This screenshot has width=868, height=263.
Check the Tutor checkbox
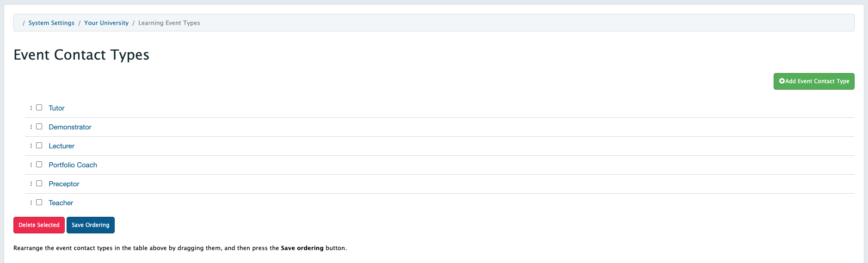pos(39,108)
